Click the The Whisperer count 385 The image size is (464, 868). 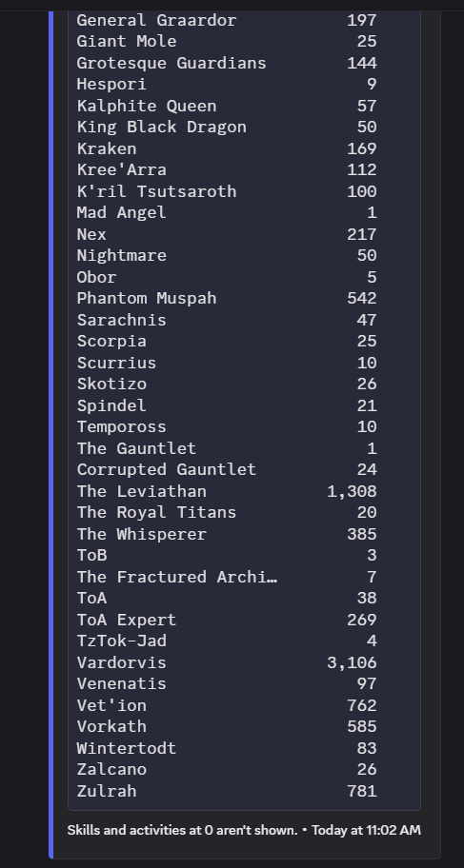[x=361, y=534]
